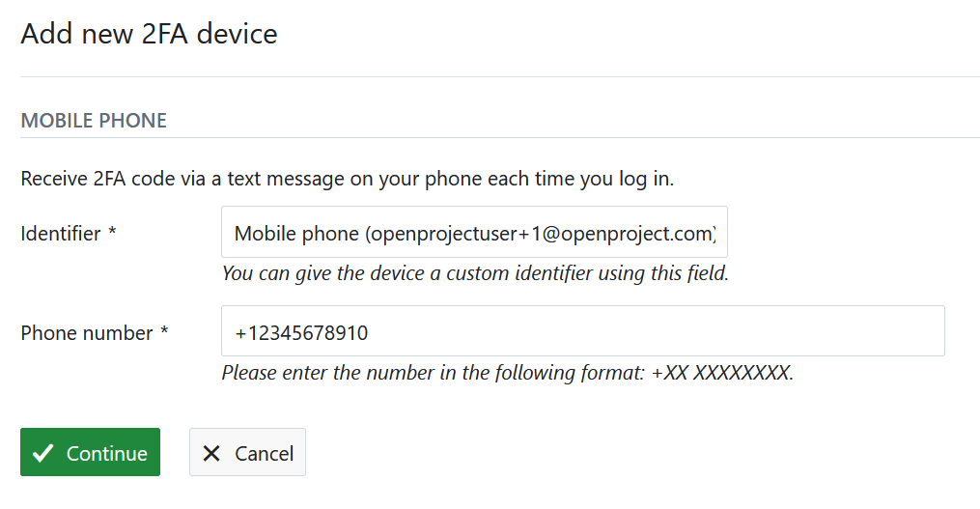Viewport: 980px width, 509px height.
Task: Click the X icon on Cancel
Action: (213, 454)
